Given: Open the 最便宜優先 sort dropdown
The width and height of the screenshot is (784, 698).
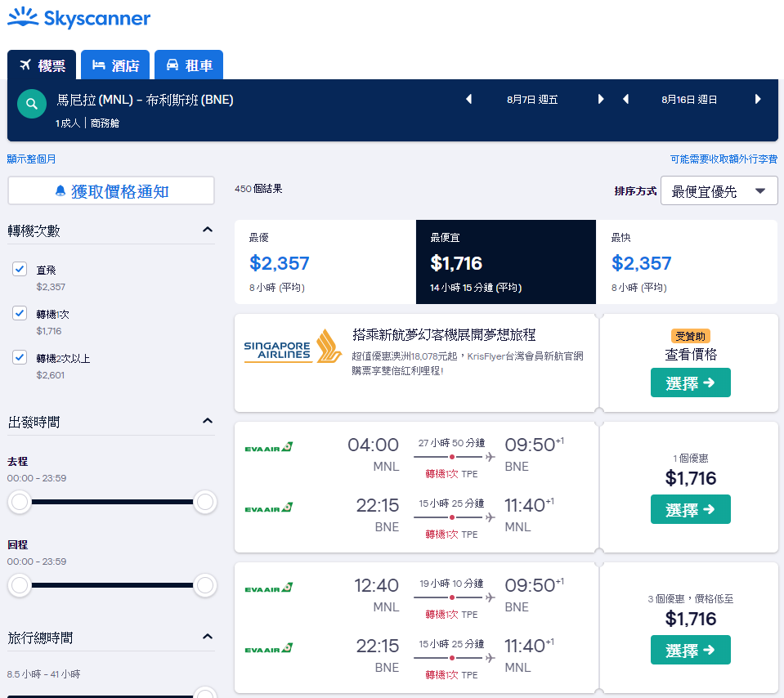Looking at the screenshot, I should [719, 190].
